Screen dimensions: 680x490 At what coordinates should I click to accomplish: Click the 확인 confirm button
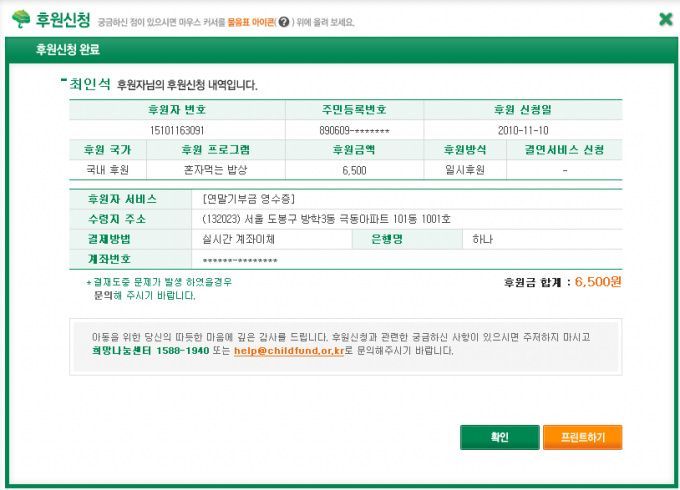(500, 437)
